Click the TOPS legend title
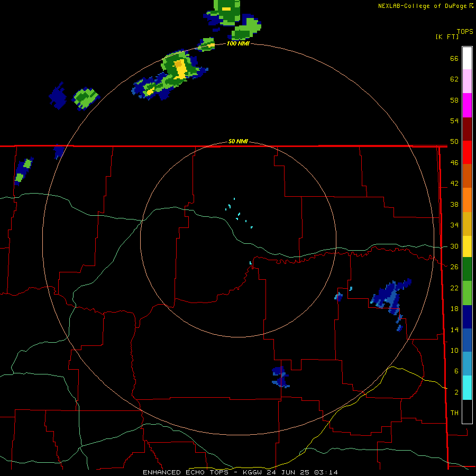 click(465, 32)
